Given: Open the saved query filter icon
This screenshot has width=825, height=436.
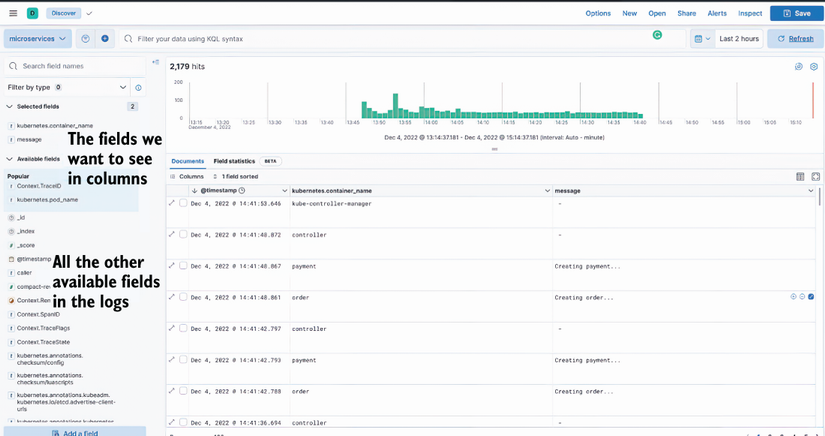Looking at the screenshot, I should [85, 38].
